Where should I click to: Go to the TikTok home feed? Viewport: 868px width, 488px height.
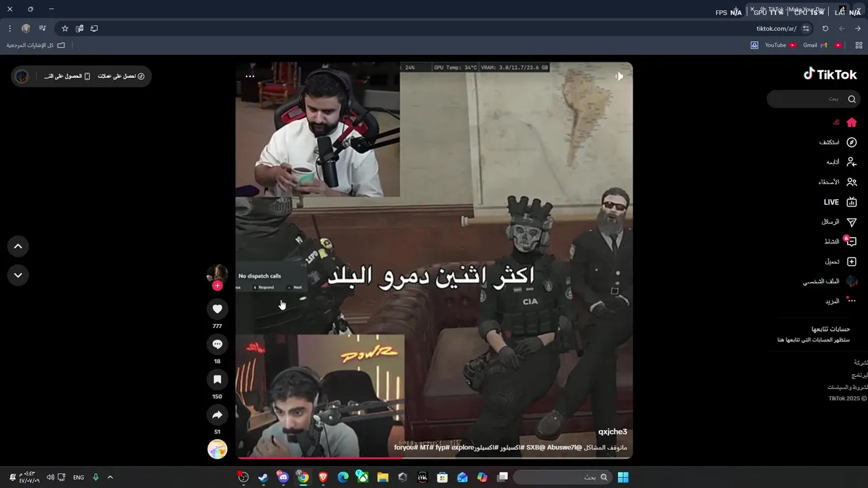845,123
